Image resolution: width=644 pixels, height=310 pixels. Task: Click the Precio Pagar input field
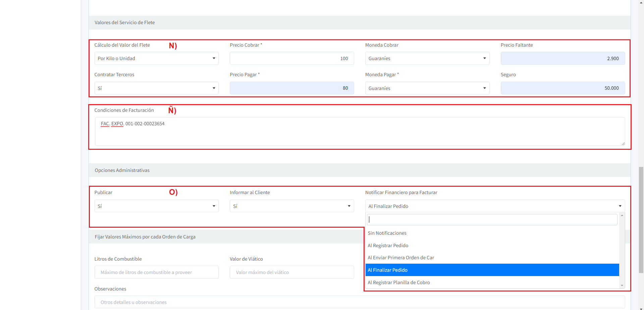(291, 88)
